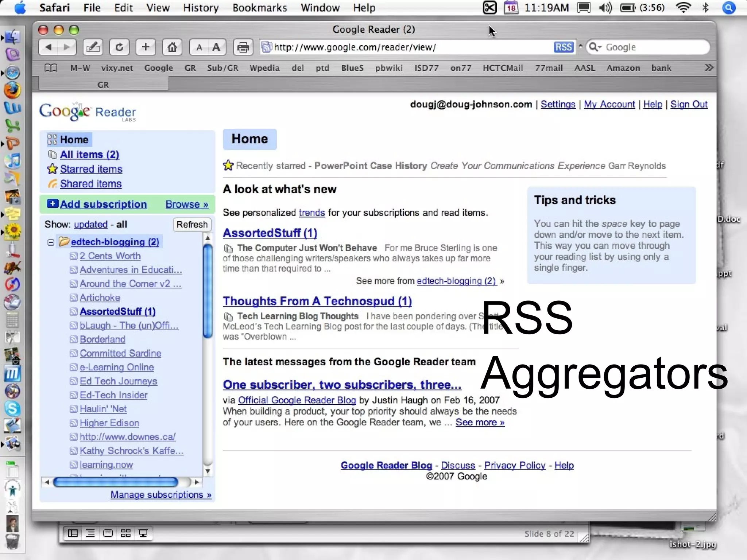747x560 pixels.
Task: Open the 2 Cents Worth feed
Action: coord(110,256)
